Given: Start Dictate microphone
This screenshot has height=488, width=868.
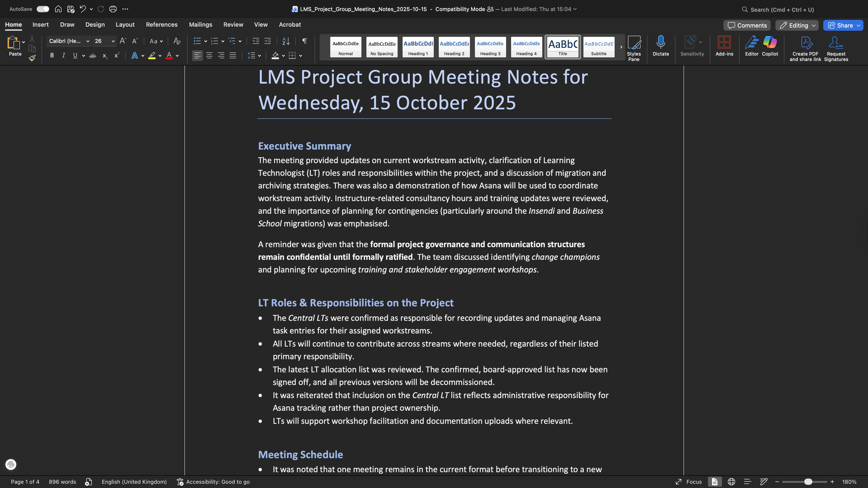Looking at the screenshot, I should [x=660, y=46].
